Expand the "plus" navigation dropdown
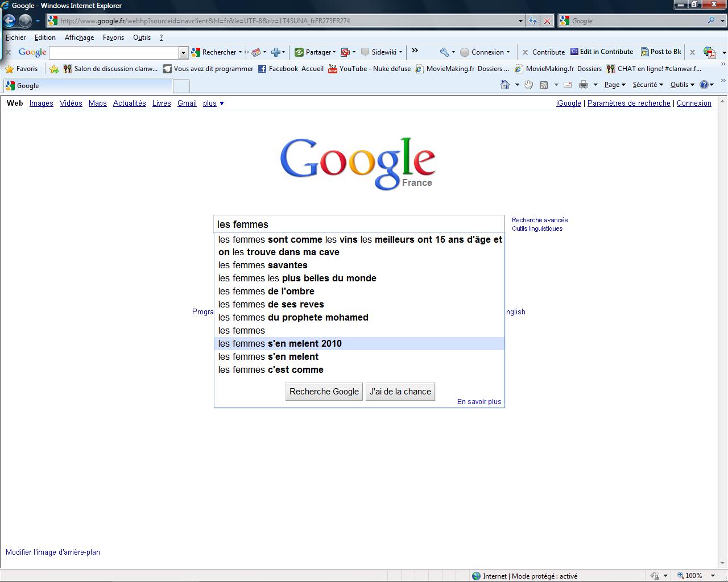 click(x=213, y=103)
